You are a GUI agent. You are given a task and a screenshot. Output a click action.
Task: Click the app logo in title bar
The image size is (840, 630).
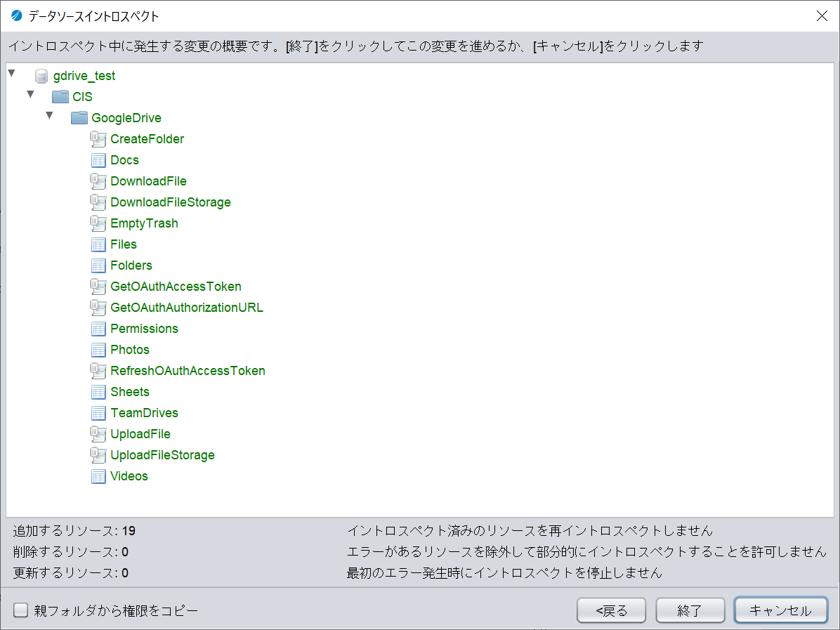[17, 16]
